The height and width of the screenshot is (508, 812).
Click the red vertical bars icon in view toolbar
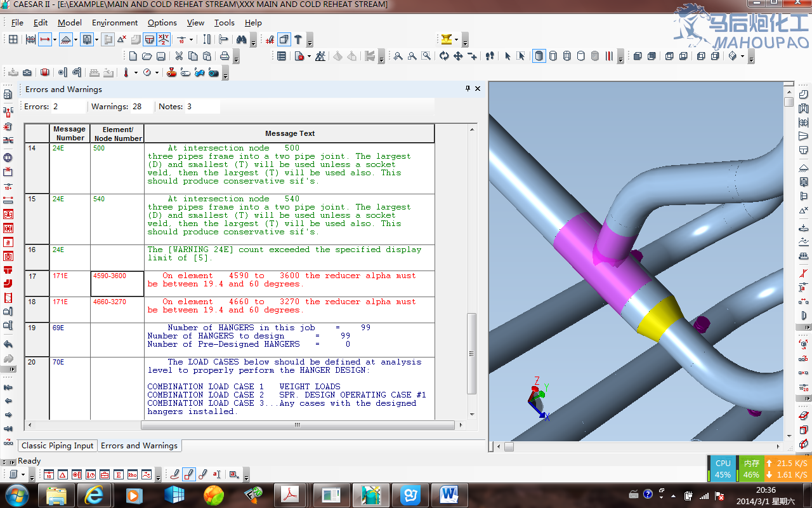(609, 56)
